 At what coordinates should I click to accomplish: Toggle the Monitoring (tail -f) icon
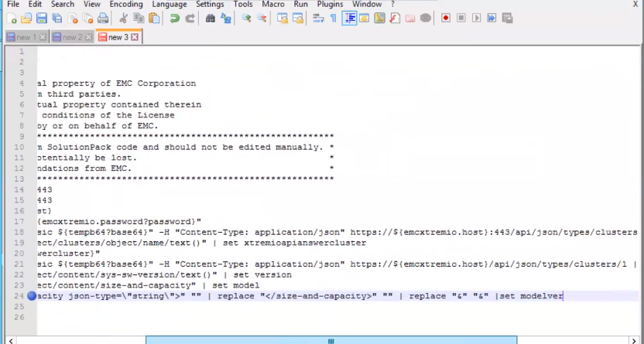(426, 19)
